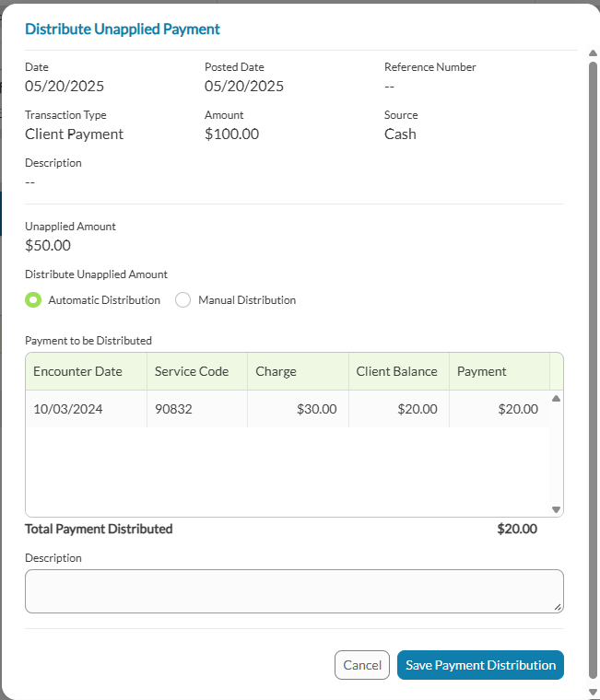Click the dialog's scroll up arrow
Image resolution: width=600 pixels, height=700 pixels.
coord(593,53)
